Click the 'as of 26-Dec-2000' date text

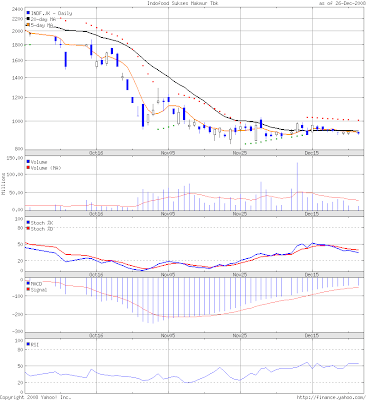click(x=342, y=3)
